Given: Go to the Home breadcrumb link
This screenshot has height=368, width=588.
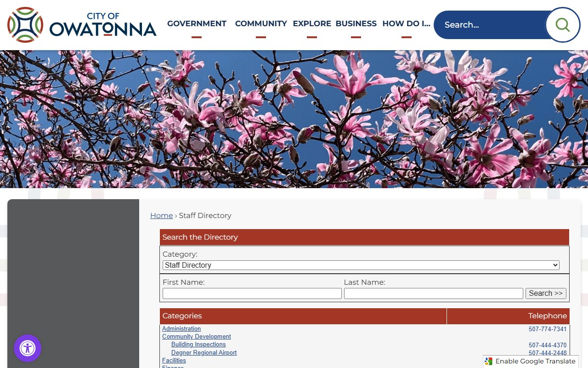Looking at the screenshot, I should 162,216.
